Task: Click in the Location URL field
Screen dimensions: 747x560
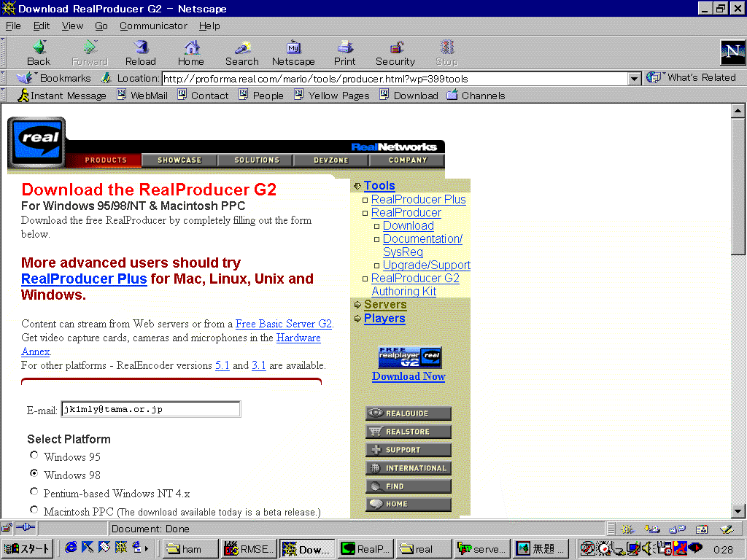Action: click(x=395, y=79)
